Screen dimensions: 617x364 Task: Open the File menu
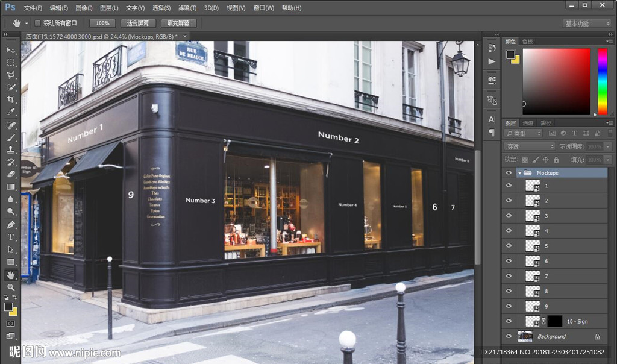tap(33, 8)
